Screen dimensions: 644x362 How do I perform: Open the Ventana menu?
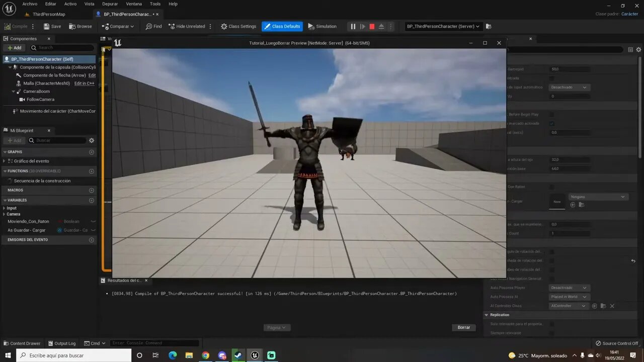(134, 4)
